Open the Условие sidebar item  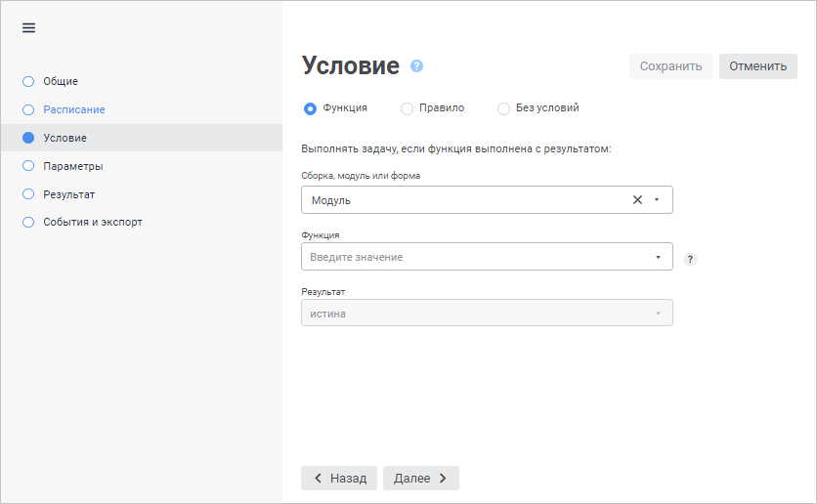65,138
